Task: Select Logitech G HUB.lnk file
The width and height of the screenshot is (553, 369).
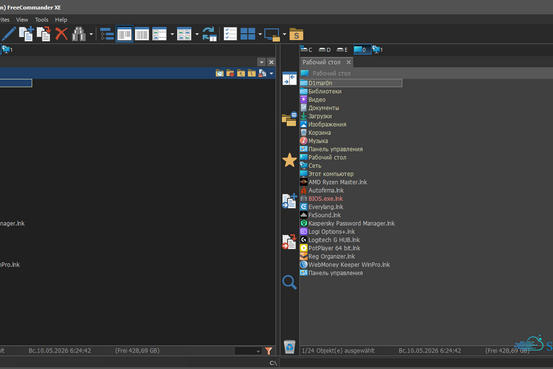Action: [x=334, y=240]
